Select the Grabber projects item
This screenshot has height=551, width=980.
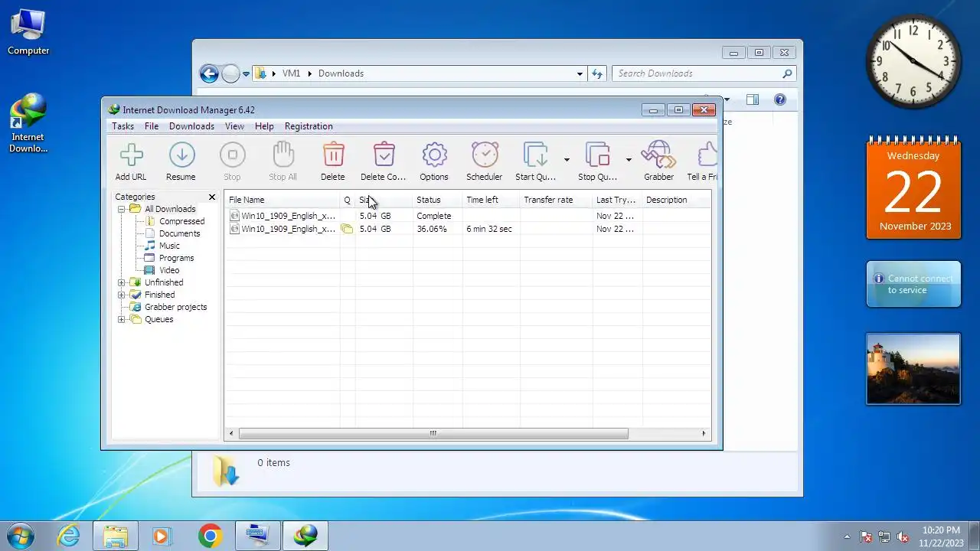[x=175, y=307]
